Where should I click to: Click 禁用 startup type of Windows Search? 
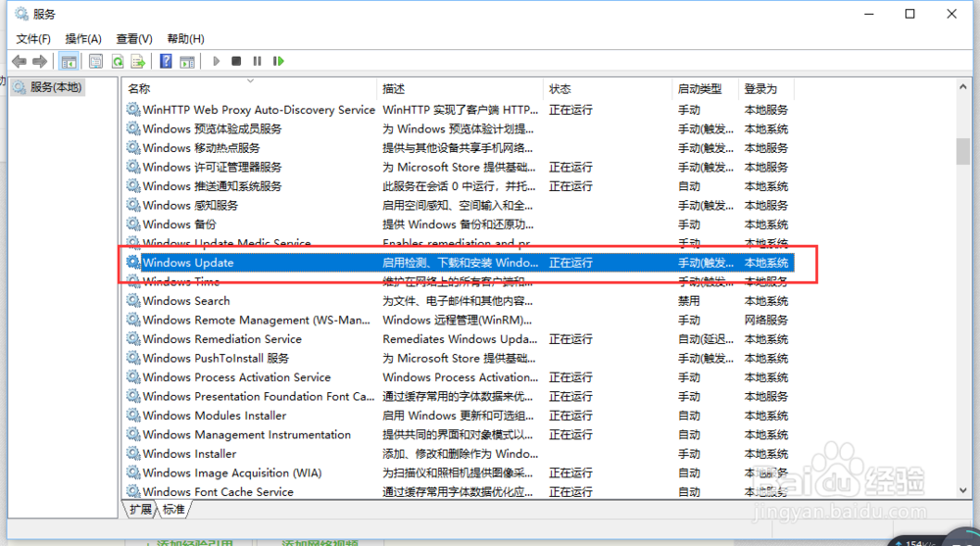coord(689,301)
